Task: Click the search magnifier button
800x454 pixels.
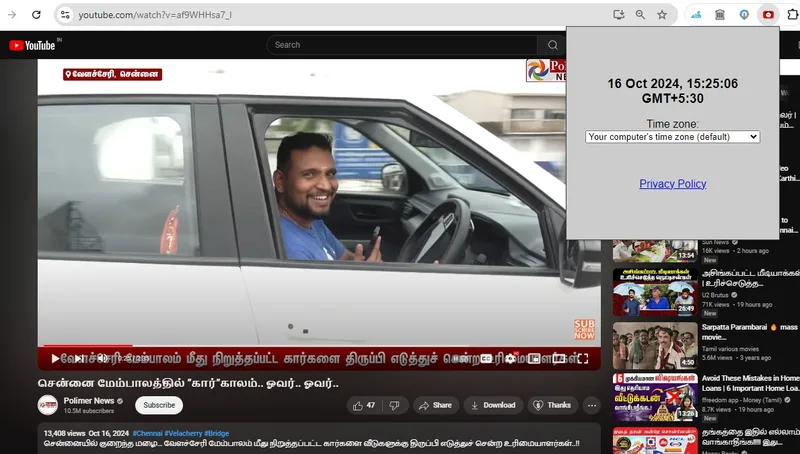Action: (552, 45)
